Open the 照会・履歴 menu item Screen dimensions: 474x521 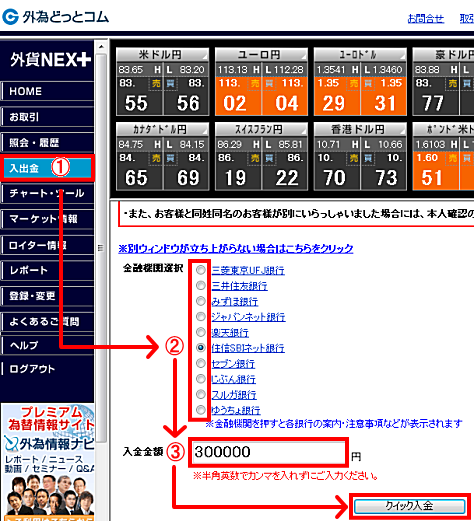click(47, 143)
